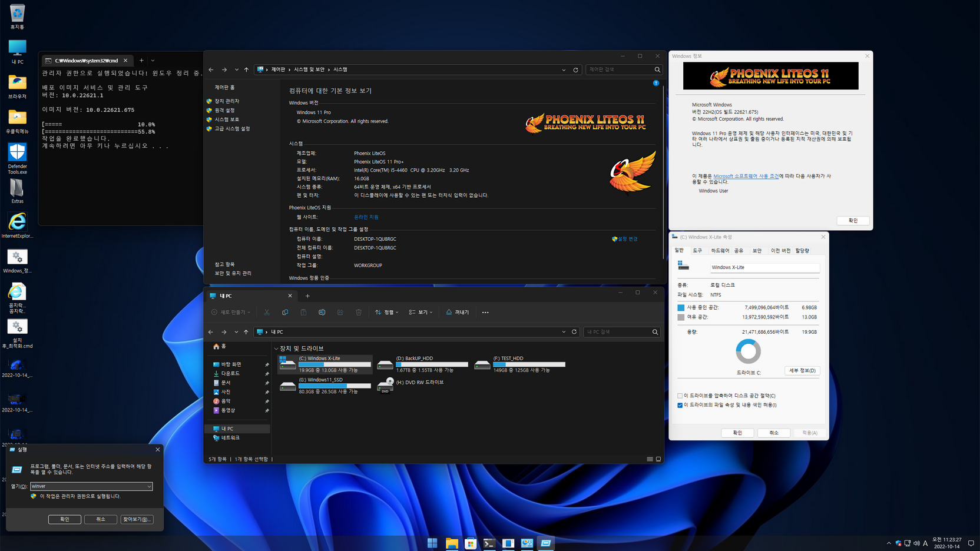Select the Defender Tools.exe desktop icon
This screenshot has height=551, width=980.
(17, 158)
